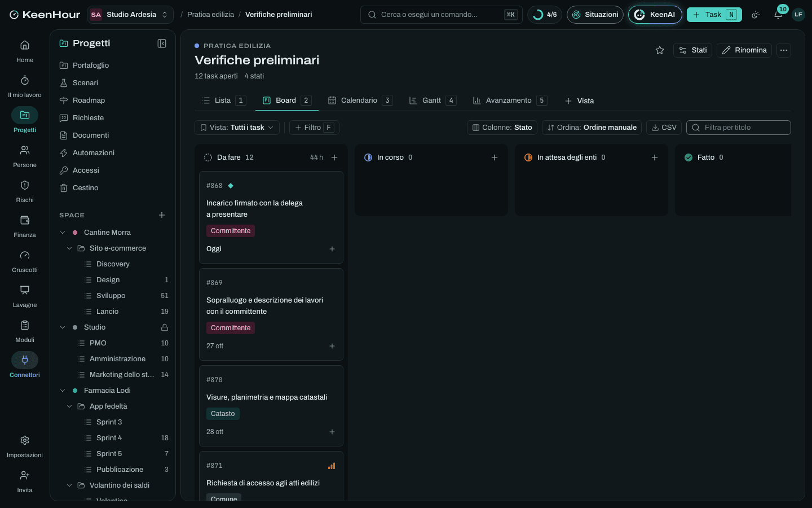Collapse the Cantine Morra space
The image size is (812, 508).
coord(63,233)
